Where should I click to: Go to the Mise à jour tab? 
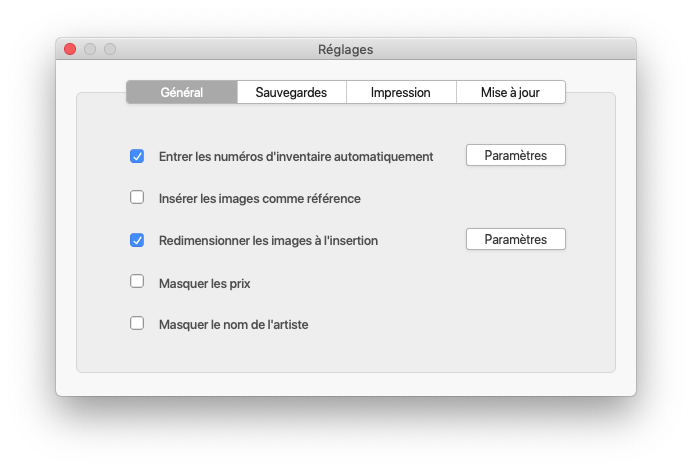click(510, 92)
